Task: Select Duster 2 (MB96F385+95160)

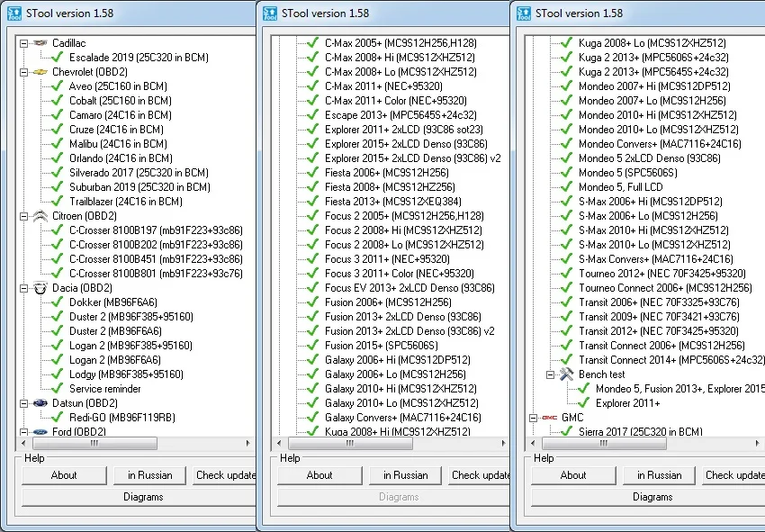Action: pyautogui.click(x=131, y=317)
